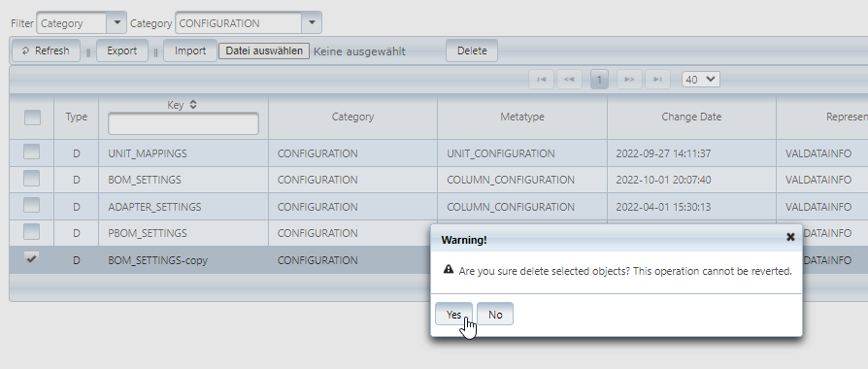868x369 pixels.
Task: Cancel deletion with No button
Action: 495,315
